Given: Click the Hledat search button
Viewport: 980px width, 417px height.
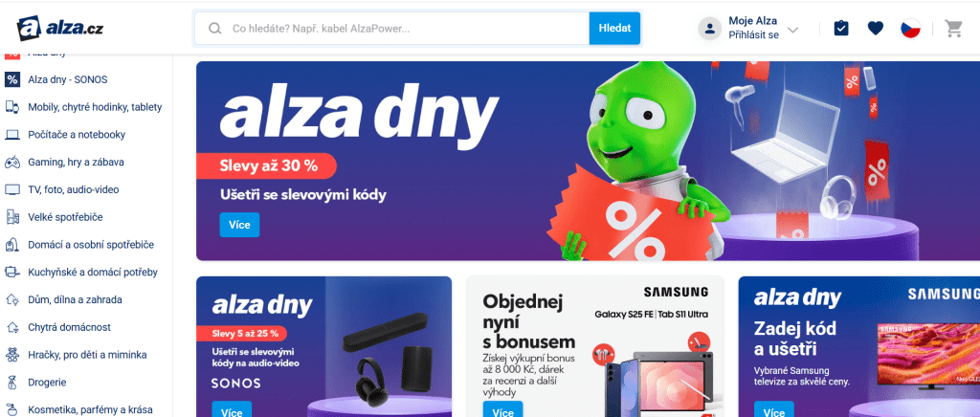Looking at the screenshot, I should 614,28.
